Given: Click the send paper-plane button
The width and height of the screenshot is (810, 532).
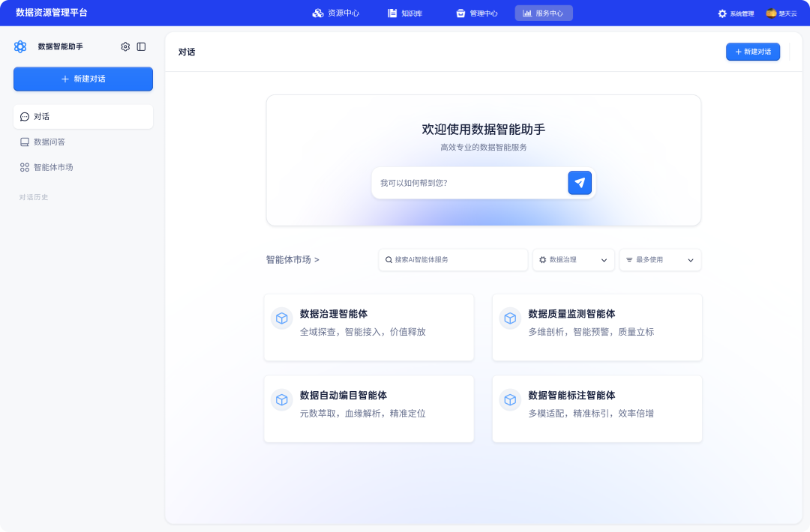Looking at the screenshot, I should pos(580,183).
